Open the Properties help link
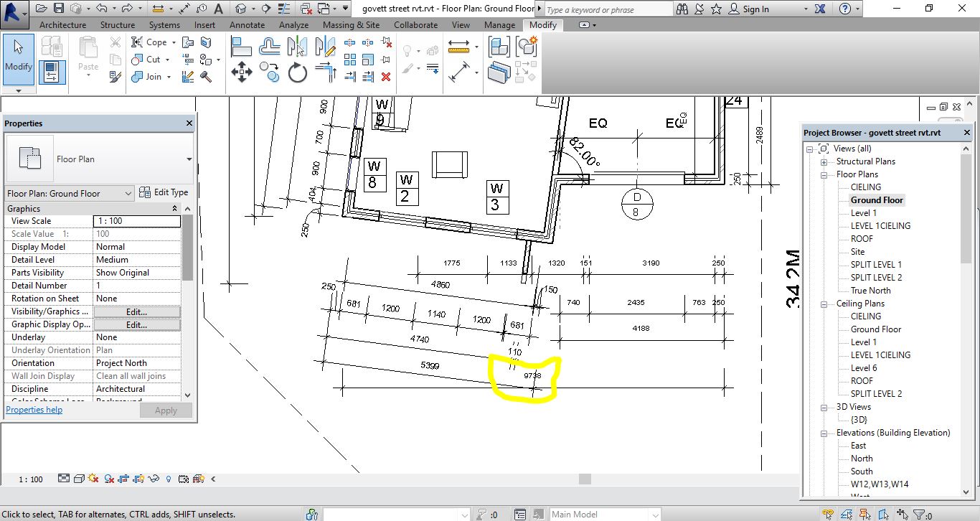The image size is (980, 521). [34, 409]
